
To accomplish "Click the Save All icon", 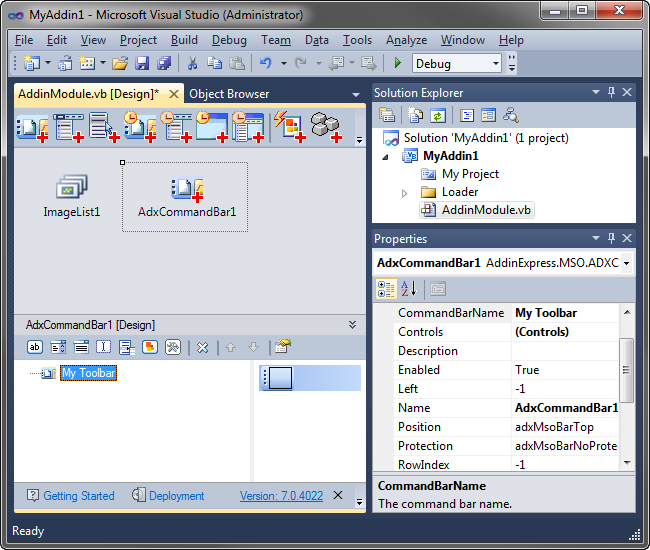I will [x=164, y=63].
